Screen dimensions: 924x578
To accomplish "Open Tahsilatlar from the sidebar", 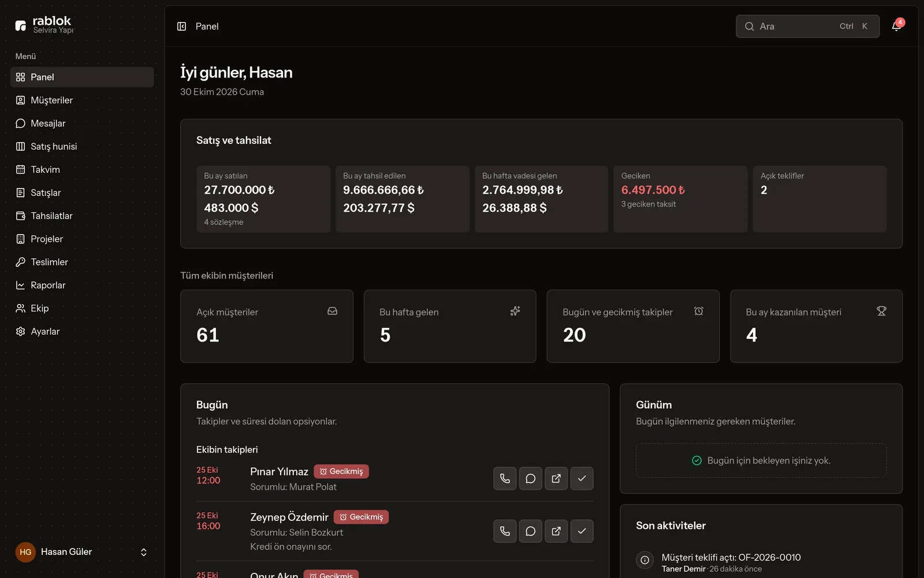I will tap(82, 216).
